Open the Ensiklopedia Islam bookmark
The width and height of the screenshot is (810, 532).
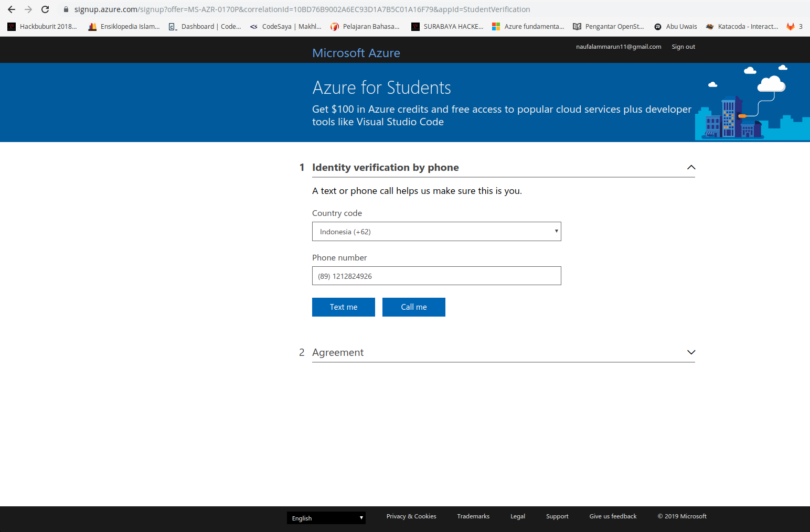click(x=124, y=27)
